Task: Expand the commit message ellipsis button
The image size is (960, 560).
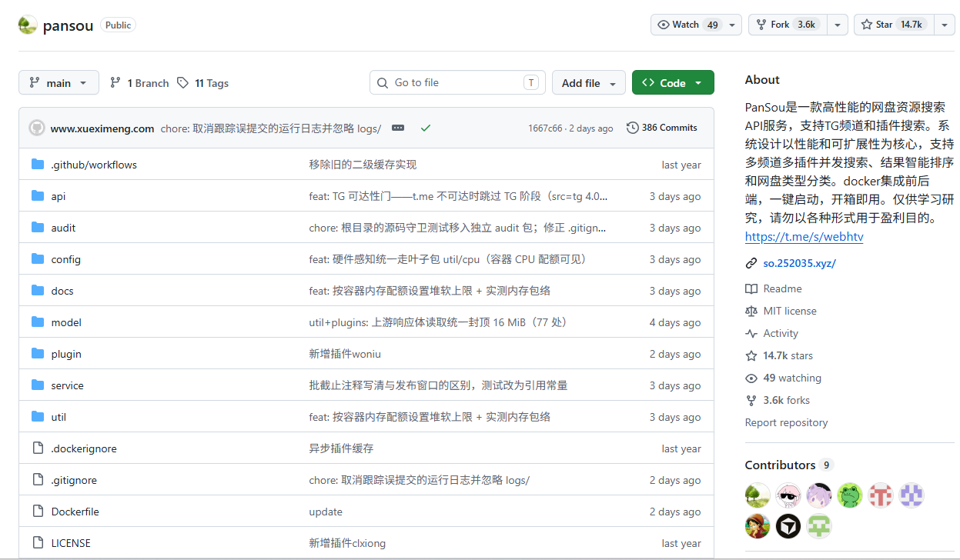Action: point(398,128)
